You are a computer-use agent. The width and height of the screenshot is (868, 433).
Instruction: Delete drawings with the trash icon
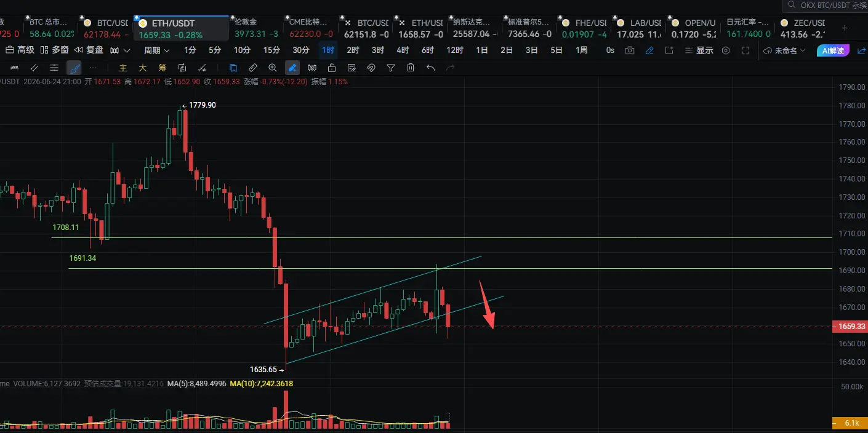click(411, 68)
